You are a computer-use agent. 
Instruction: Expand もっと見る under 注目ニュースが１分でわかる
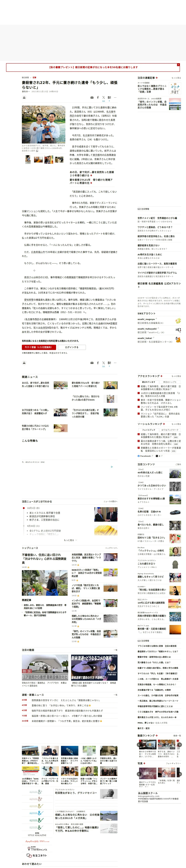[70, 540]
